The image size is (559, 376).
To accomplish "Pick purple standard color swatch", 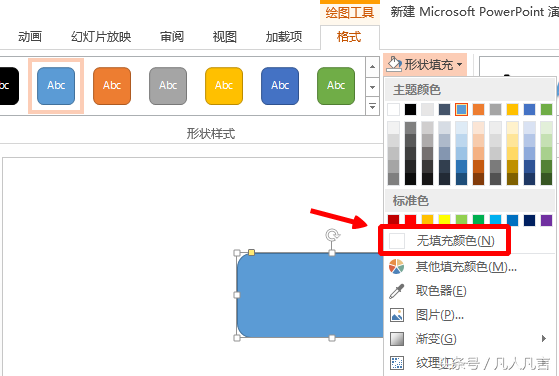I will click(x=546, y=220).
